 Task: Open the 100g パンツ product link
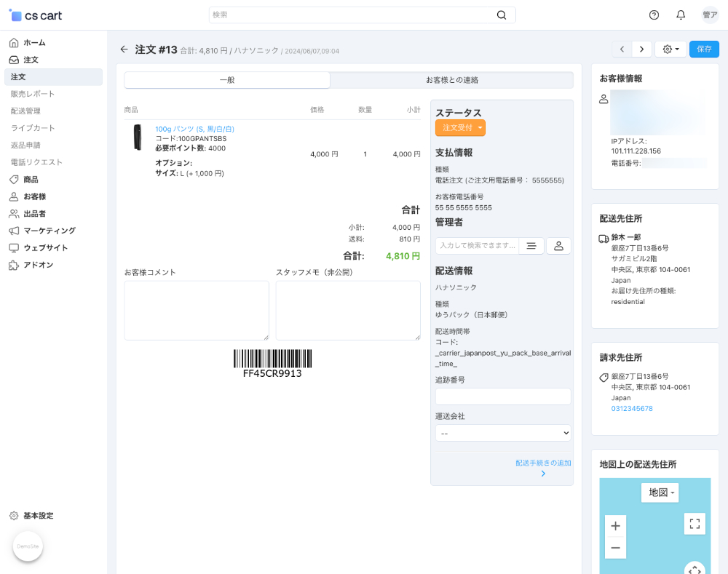[x=194, y=128]
